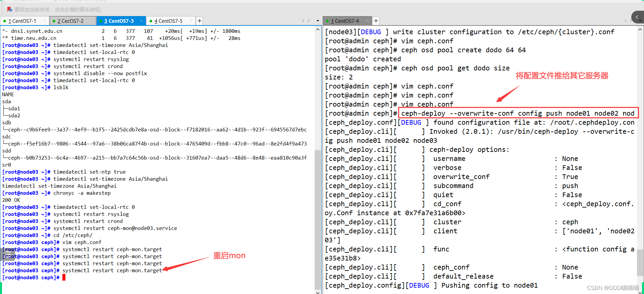The image size is (644, 294).
Task: Click the 'cd /etc/ceph/' command
Action: pos(73,235)
